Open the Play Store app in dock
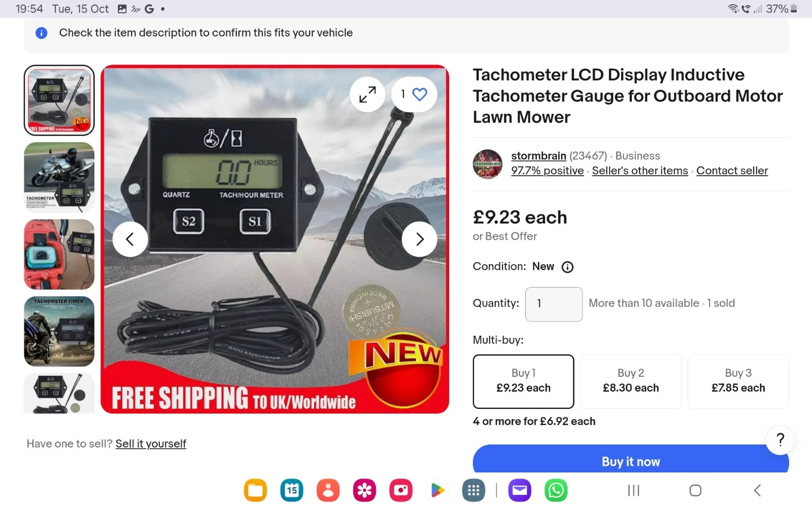The image size is (812, 508). (437, 490)
